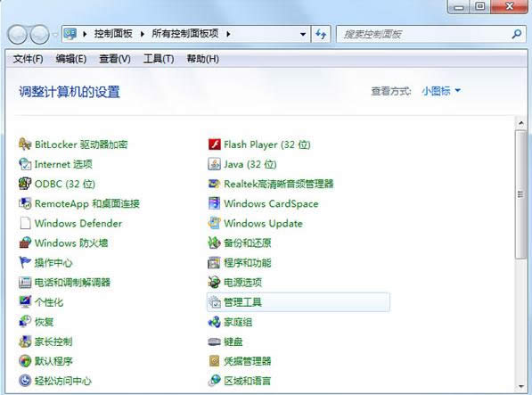Click the scrollbar down arrow
This screenshot has height=395, width=532.
tap(520, 386)
